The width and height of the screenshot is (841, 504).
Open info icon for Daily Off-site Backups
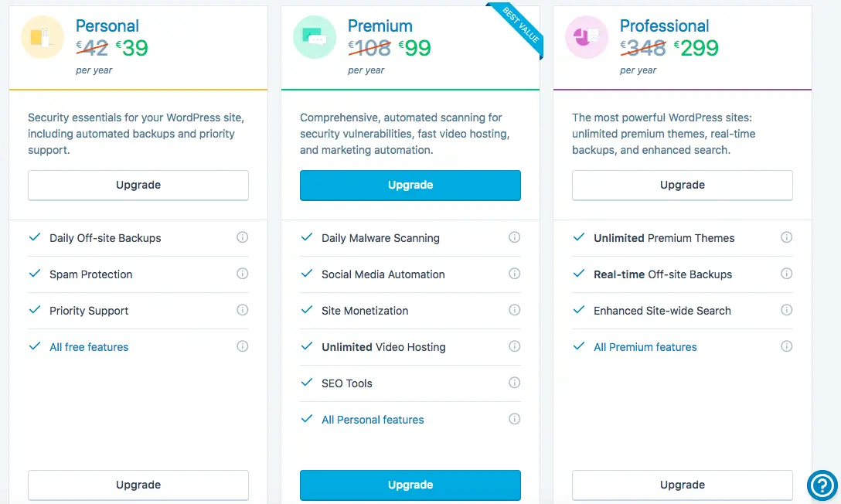coord(243,237)
